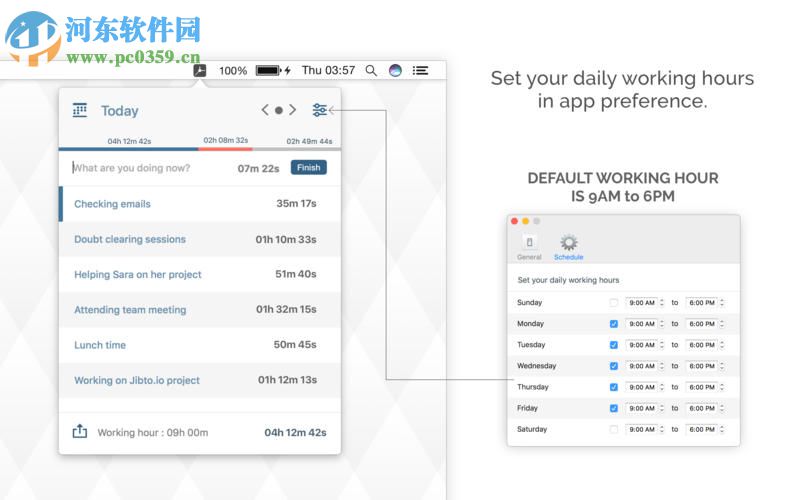This screenshot has height=500, width=800.
Task: Uncheck the Wednesday checkbox
Action: point(613,366)
